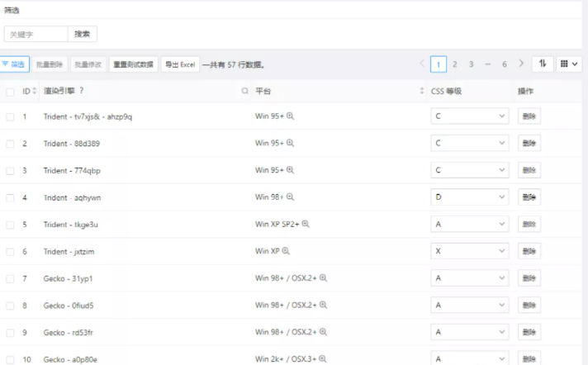Click the zoom icon in Gecko - rd53fr row

point(323,332)
